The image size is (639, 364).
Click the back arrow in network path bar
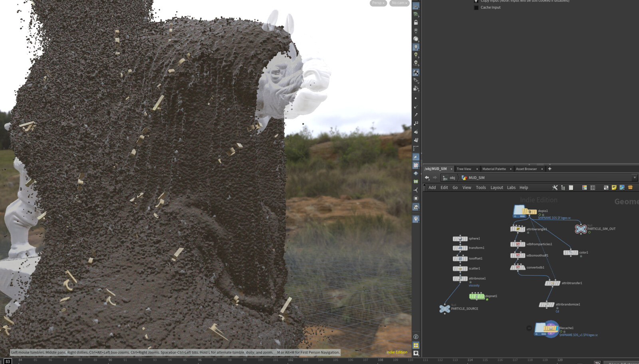click(x=427, y=178)
